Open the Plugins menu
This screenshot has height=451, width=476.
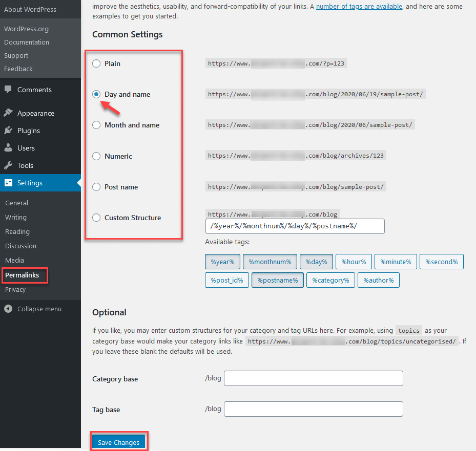click(29, 131)
